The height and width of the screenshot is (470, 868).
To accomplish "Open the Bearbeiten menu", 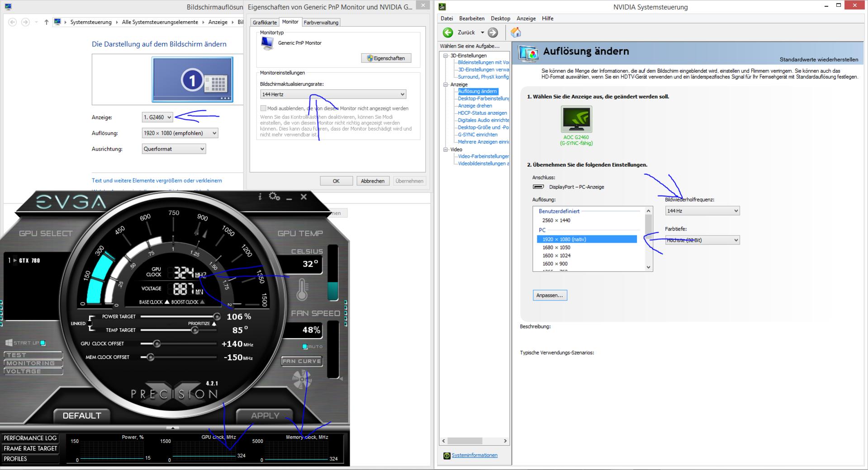I will coord(471,19).
